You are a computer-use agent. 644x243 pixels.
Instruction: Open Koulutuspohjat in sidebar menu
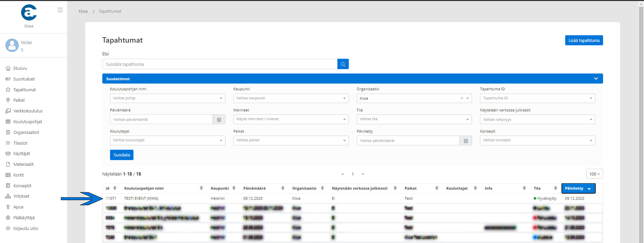[28, 121]
